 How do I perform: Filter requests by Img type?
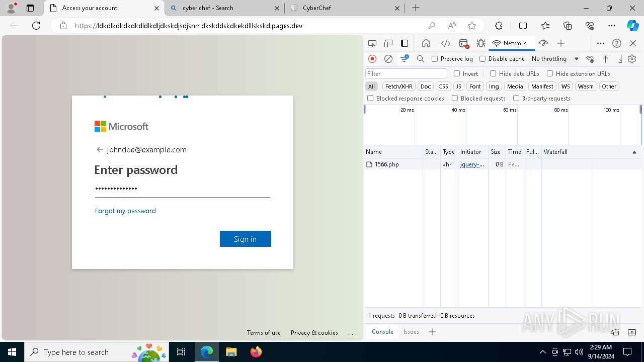pos(494,86)
